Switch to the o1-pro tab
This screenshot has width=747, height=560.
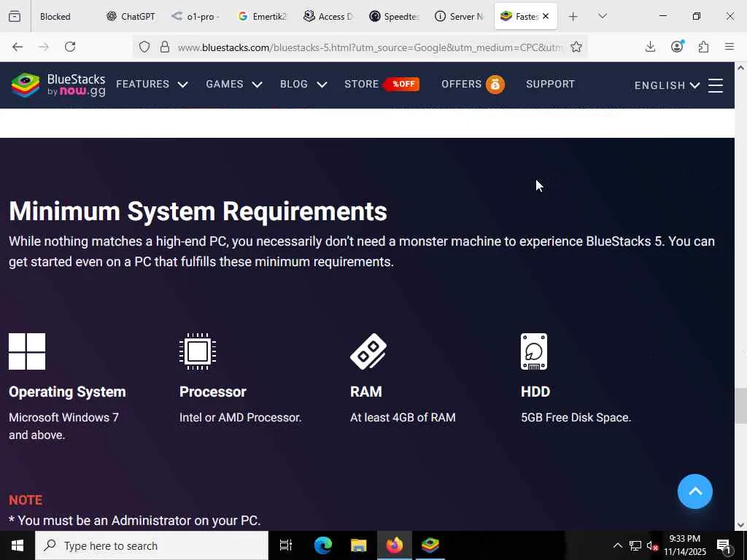[196, 17]
